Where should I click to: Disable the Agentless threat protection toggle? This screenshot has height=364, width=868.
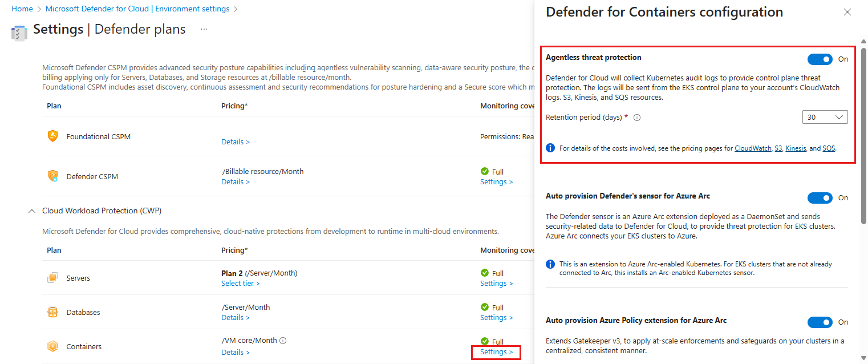[x=820, y=59]
